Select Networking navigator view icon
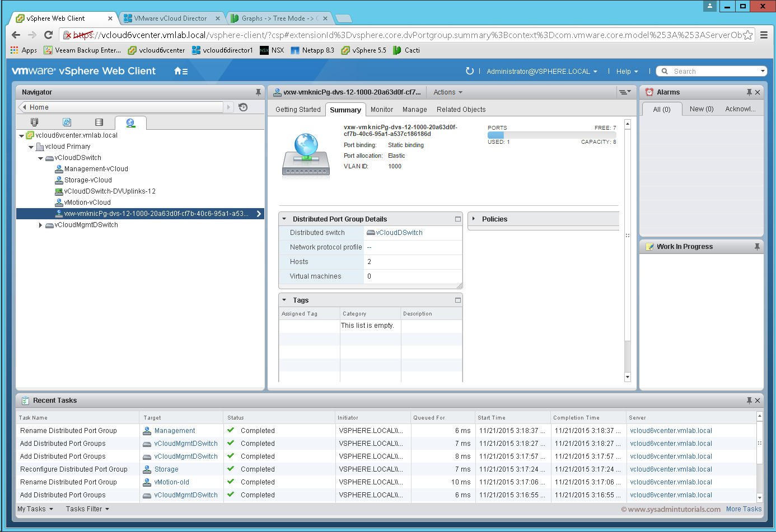Viewport: 776px width, 532px height. click(x=130, y=123)
